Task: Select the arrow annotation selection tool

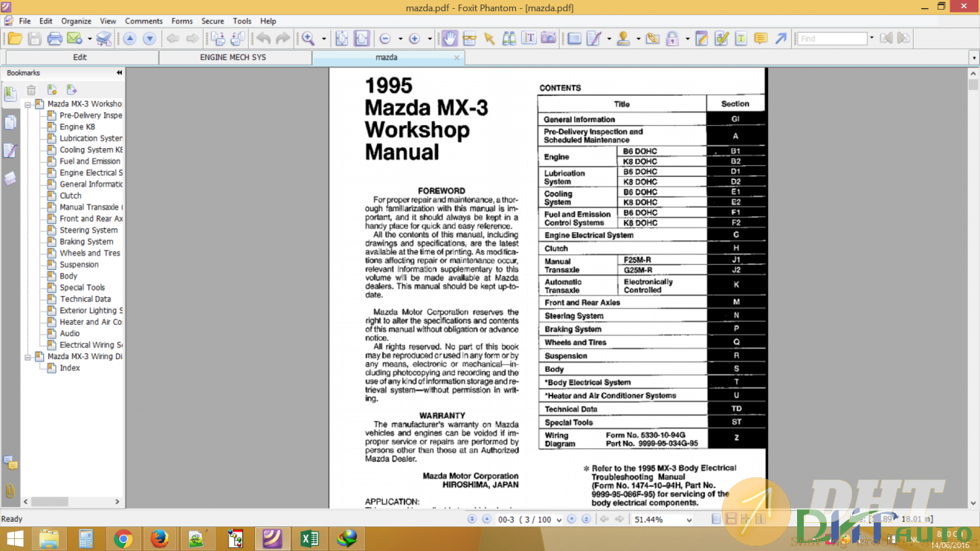Action: coord(489,39)
